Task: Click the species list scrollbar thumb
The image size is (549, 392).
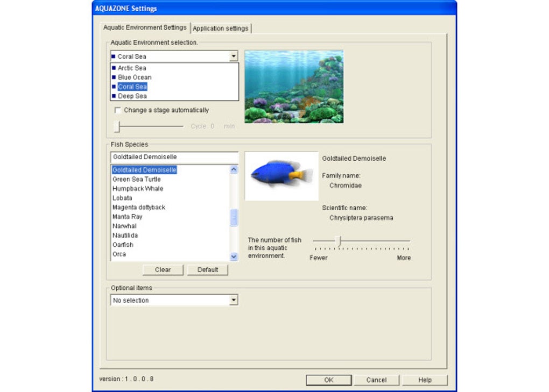Action: (234, 217)
